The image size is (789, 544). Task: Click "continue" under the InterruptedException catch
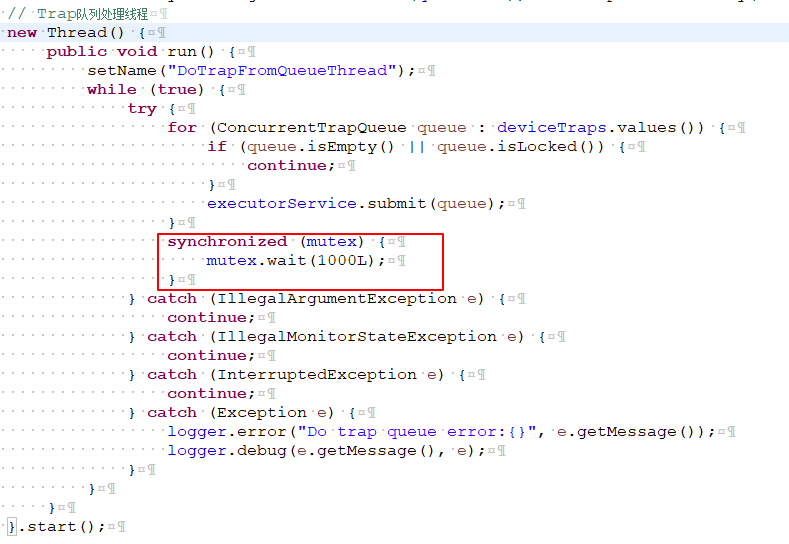(207, 394)
